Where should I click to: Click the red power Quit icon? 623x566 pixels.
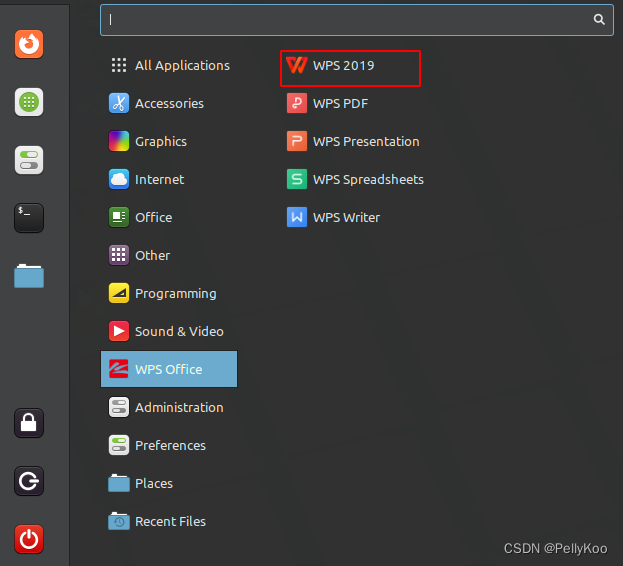[29, 539]
